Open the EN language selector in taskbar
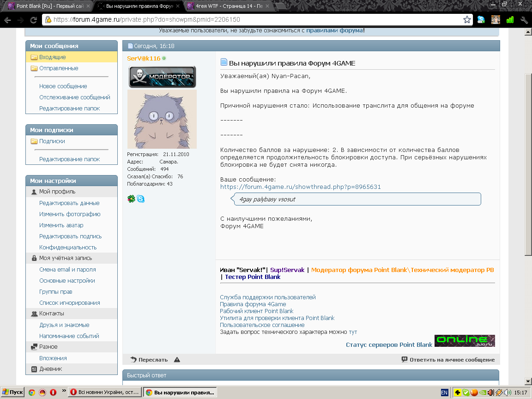Screen dimensions: 532x399 pyautogui.click(x=444, y=392)
